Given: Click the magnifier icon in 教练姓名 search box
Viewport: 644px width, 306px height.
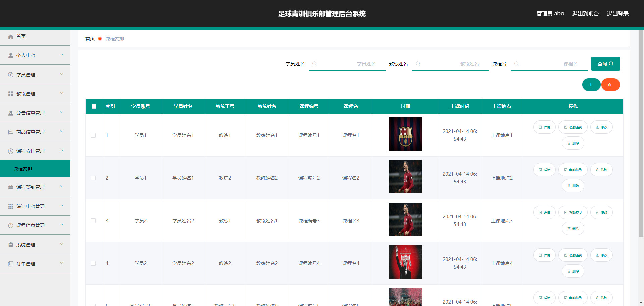Looking at the screenshot, I should [418, 64].
